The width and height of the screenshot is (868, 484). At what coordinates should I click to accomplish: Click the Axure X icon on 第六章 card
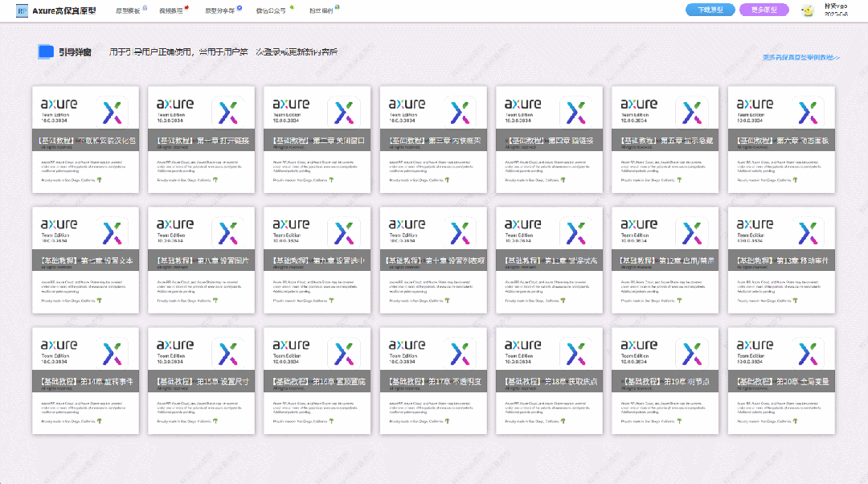[809, 113]
